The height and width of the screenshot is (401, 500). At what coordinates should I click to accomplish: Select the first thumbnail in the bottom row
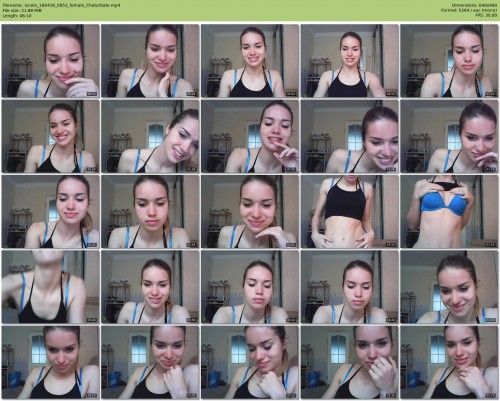[x=50, y=362]
